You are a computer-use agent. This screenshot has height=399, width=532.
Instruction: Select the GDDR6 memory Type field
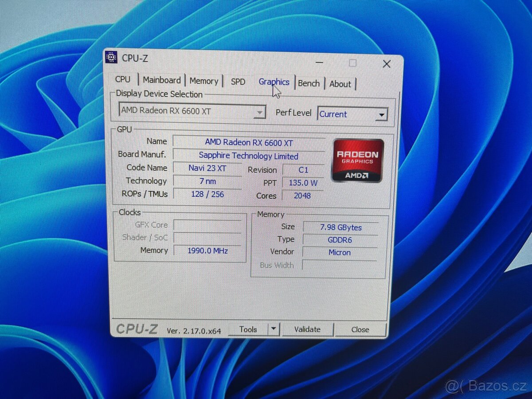(340, 239)
